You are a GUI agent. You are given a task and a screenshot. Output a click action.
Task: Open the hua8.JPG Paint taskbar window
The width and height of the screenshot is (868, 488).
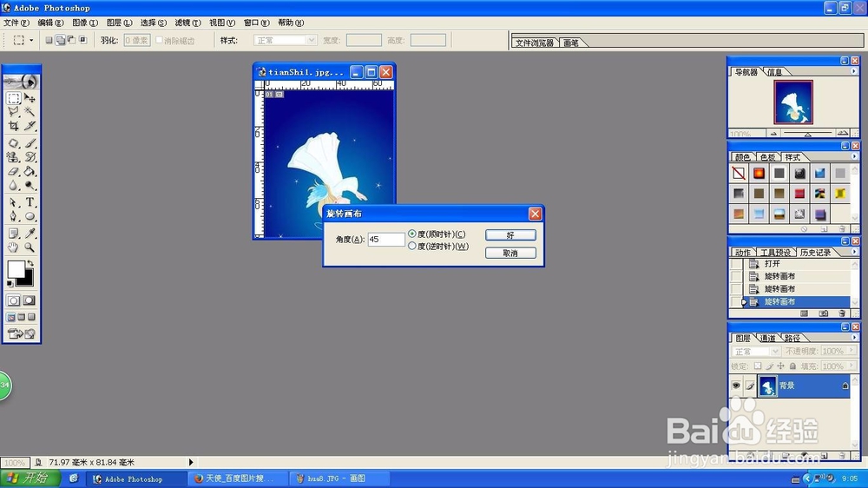click(339, 478)
